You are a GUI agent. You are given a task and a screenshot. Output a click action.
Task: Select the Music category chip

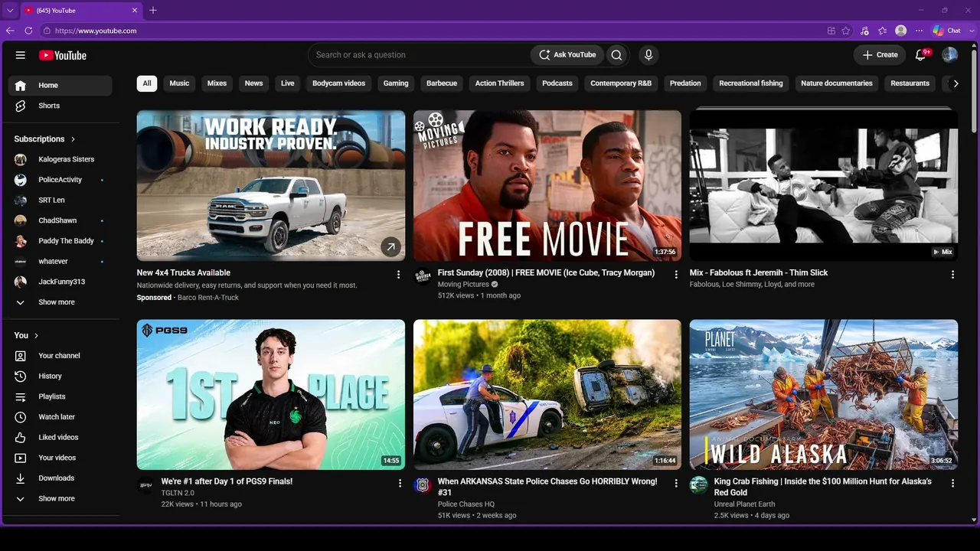[x=179, y=83]
